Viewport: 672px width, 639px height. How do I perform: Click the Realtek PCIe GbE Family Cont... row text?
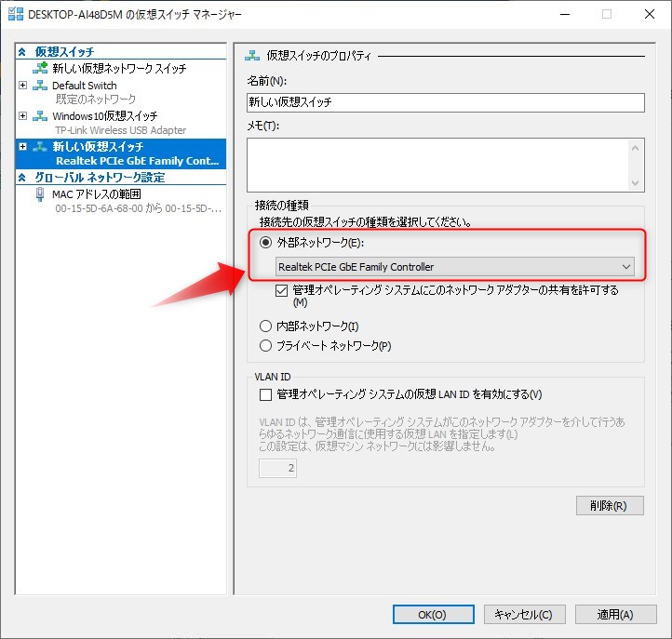(137, 161)
